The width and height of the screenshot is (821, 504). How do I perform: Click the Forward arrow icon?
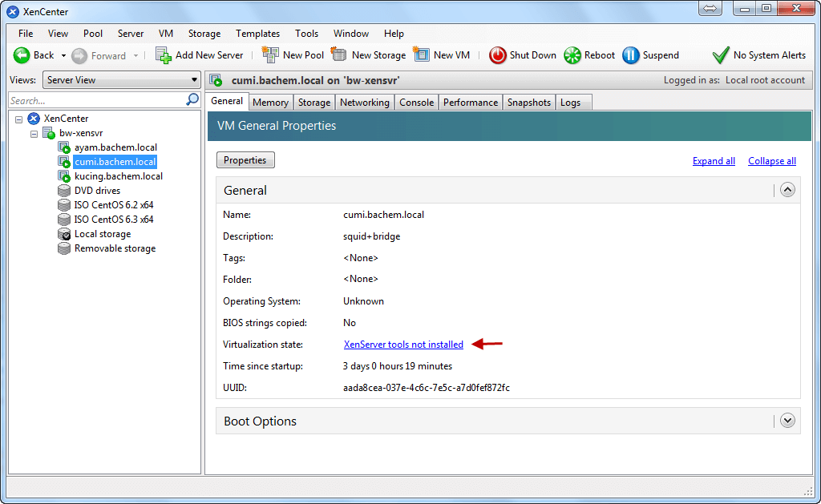(79, 55)
